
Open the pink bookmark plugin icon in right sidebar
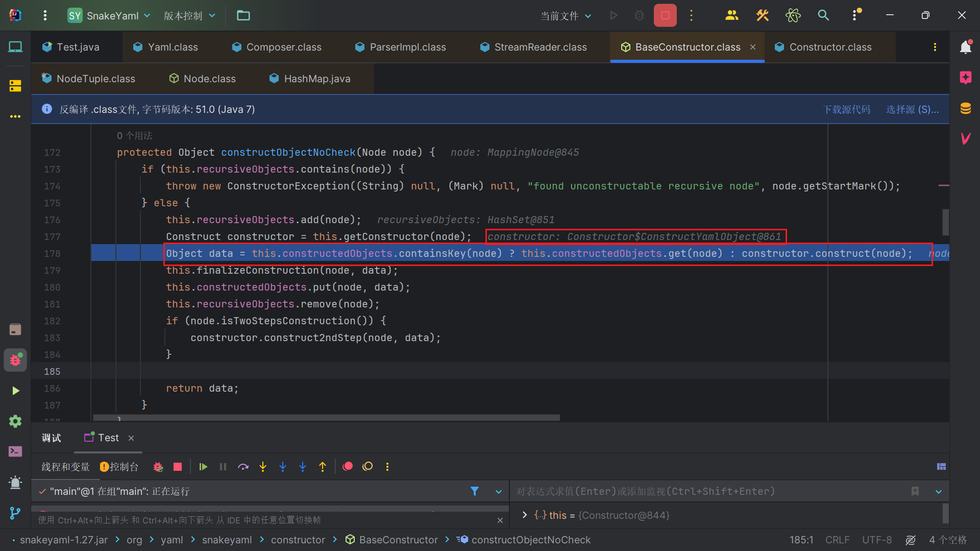(965, 78)
